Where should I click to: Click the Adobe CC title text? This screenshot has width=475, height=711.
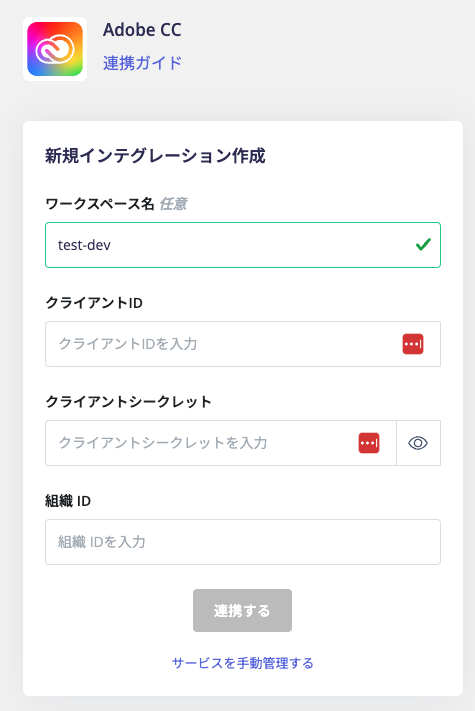pyautogui.click(x=142, y=30)
